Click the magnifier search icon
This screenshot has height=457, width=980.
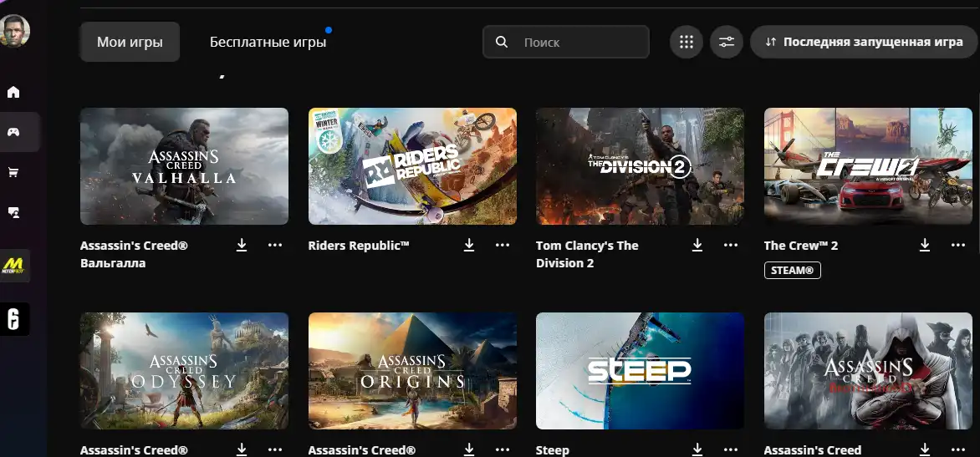tap(501, 42)
